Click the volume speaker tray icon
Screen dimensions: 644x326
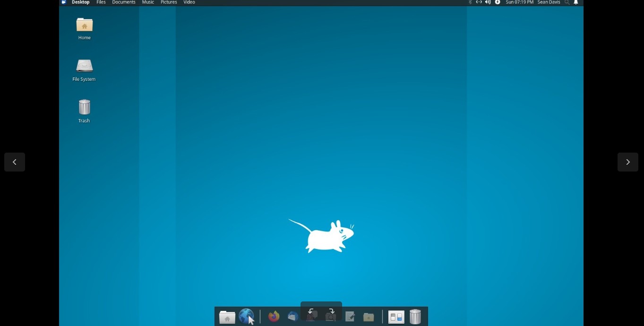488,2
